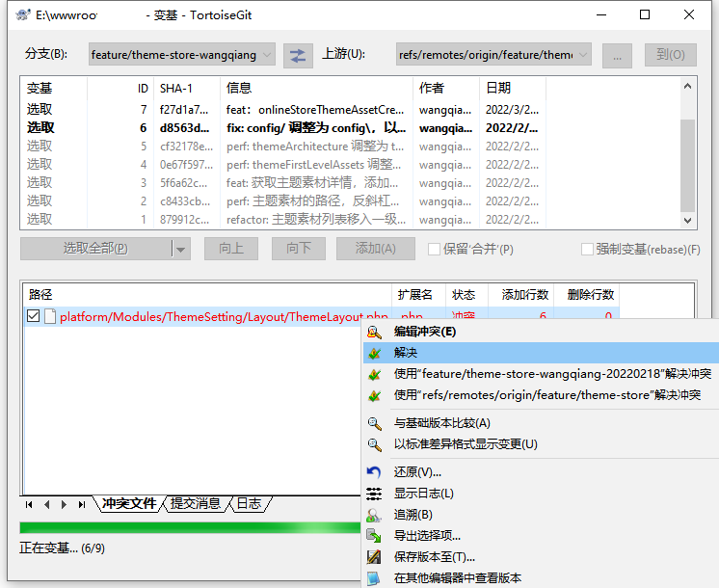Screen dimensions: 719x588
Task: Jump to last tab using the tab-scroll arrow
Action: click(x=82, y=504)
